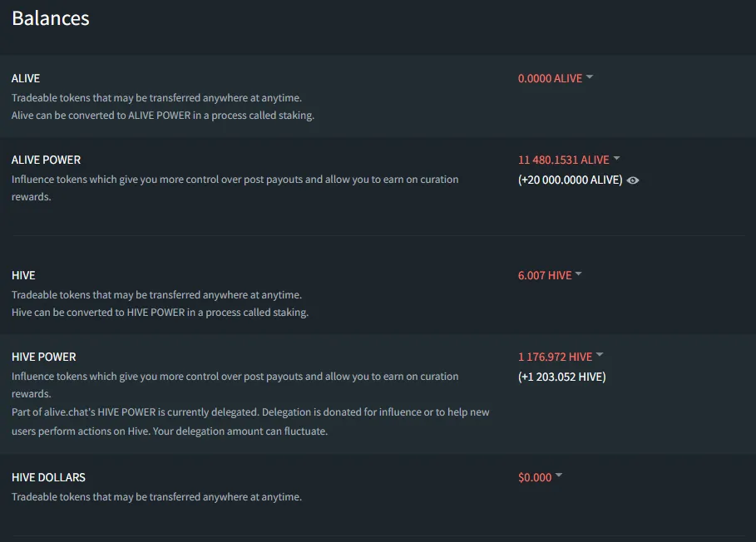Click the ALIVE token title
The image size is (756, 542).
26,78
